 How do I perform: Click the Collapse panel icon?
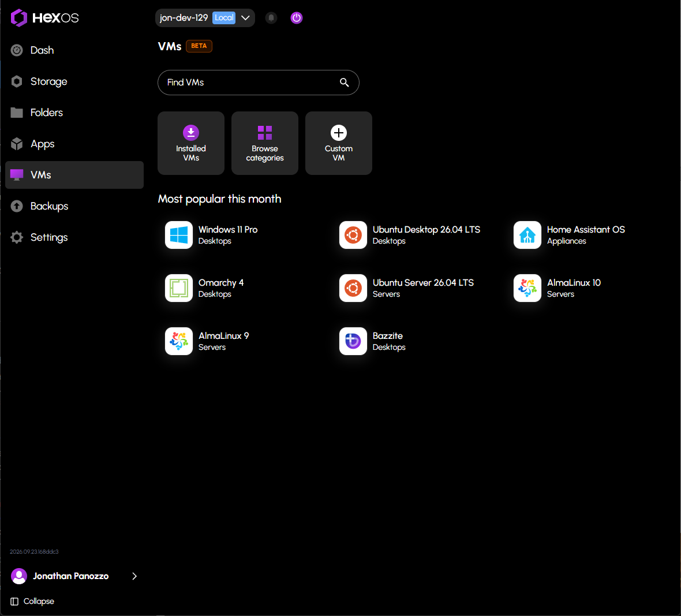(x=14, y=601)
